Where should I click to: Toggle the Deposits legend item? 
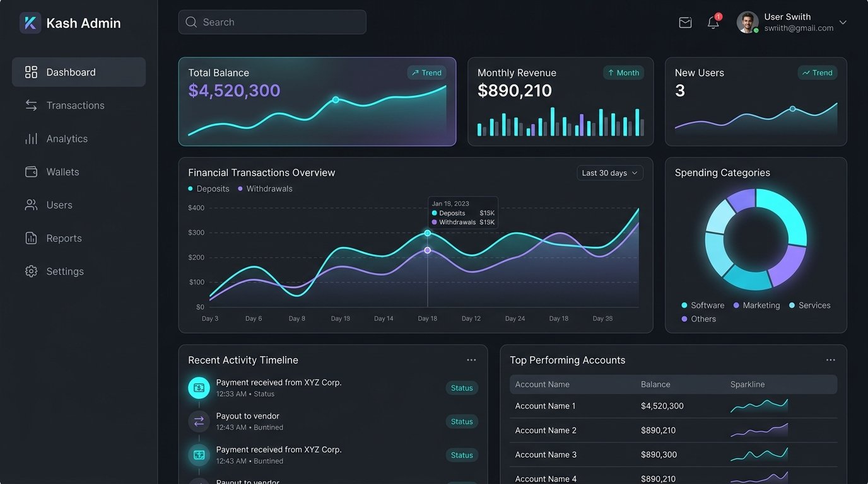tap(209, 188)
